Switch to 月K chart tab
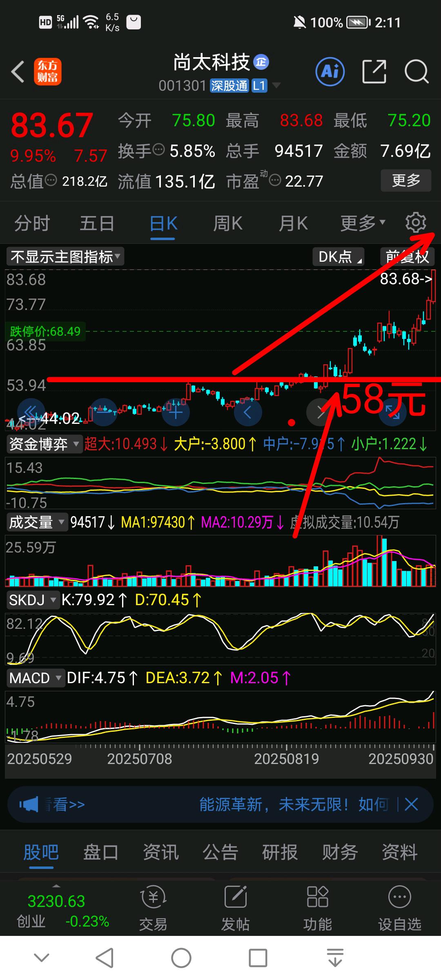The width and height of the screenshot is (441, 980). point(293,223)
